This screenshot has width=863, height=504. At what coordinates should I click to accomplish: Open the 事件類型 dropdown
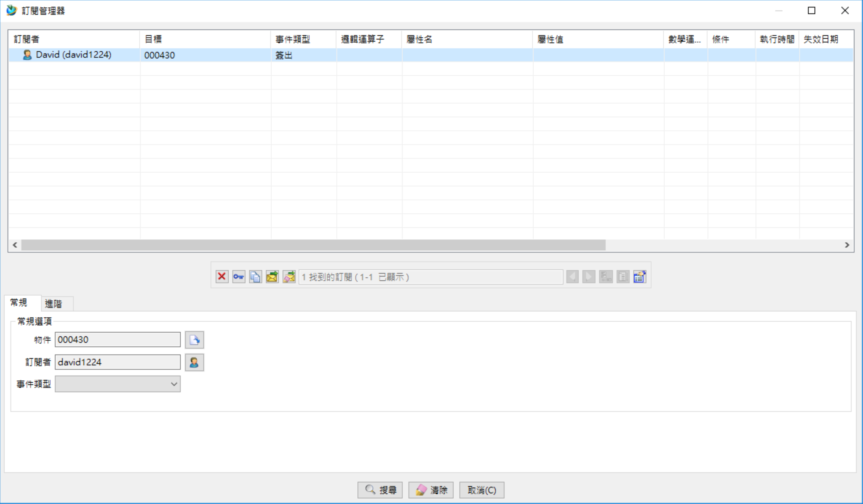[118, 384]
